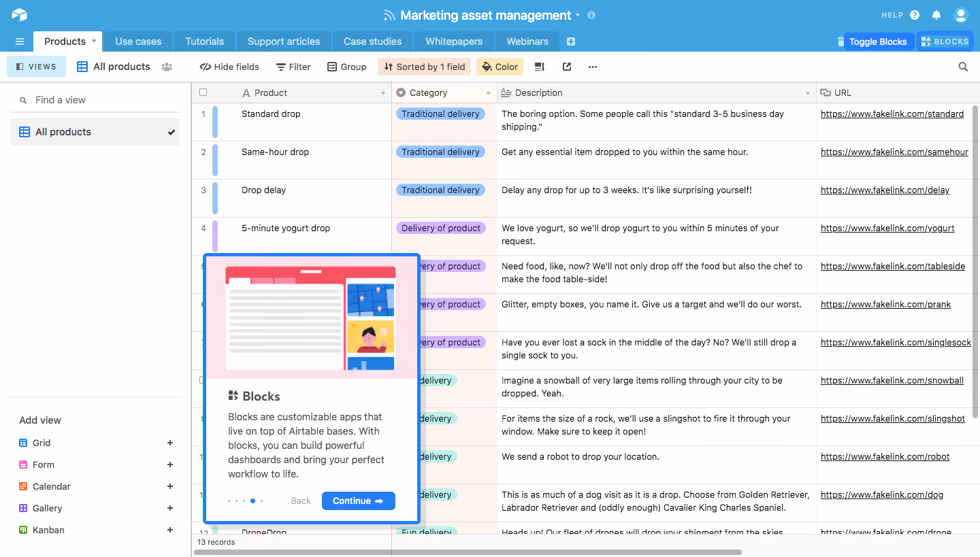Open the base info icon next to title

[591, 15]
